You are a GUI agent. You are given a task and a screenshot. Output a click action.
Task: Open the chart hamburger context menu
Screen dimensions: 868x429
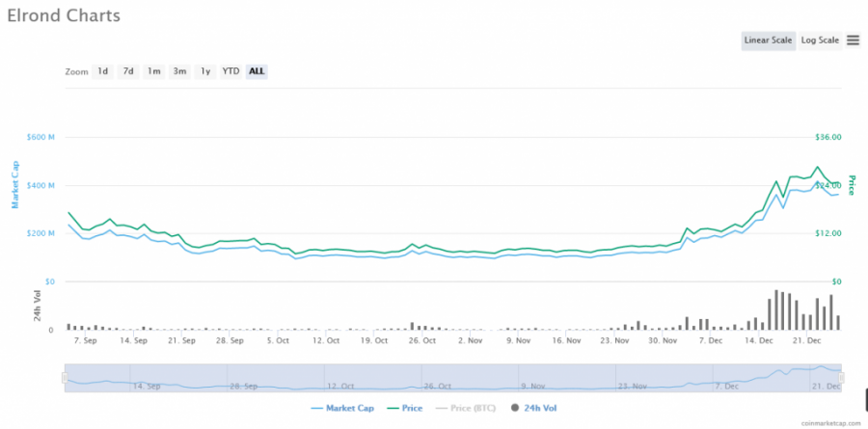click(x=853, y=40)
